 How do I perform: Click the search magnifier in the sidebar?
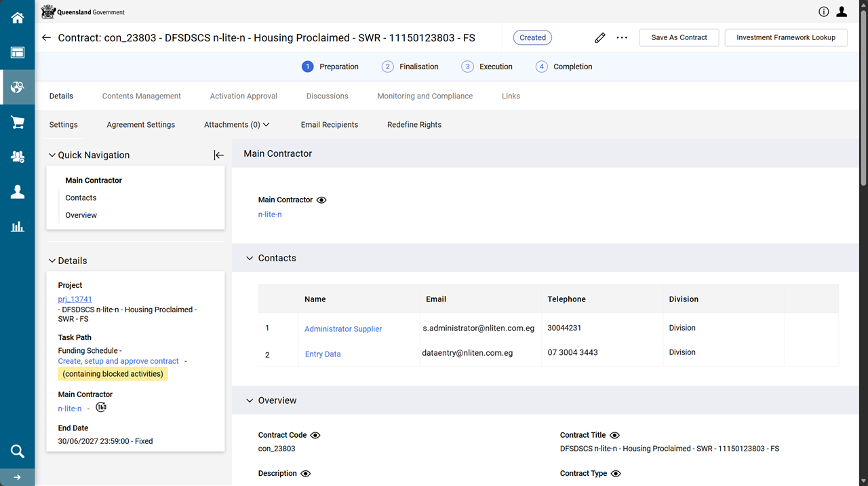17,451
